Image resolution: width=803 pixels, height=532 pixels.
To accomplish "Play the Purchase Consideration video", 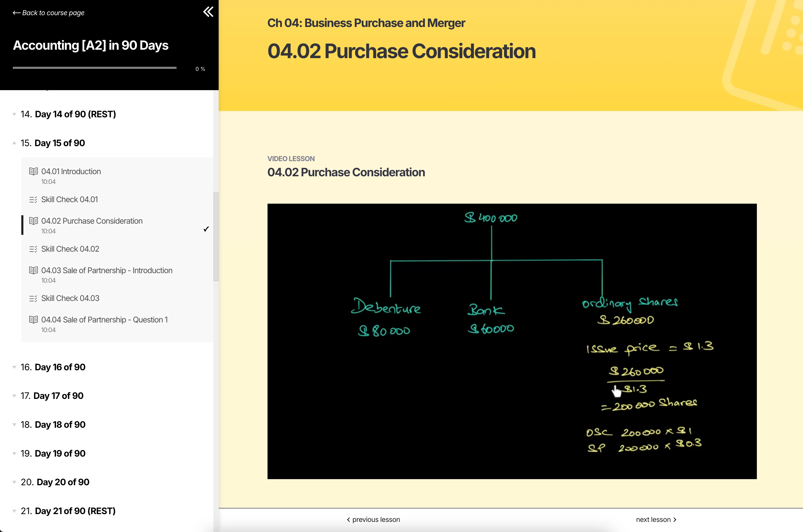I will (x=512, y=341).
